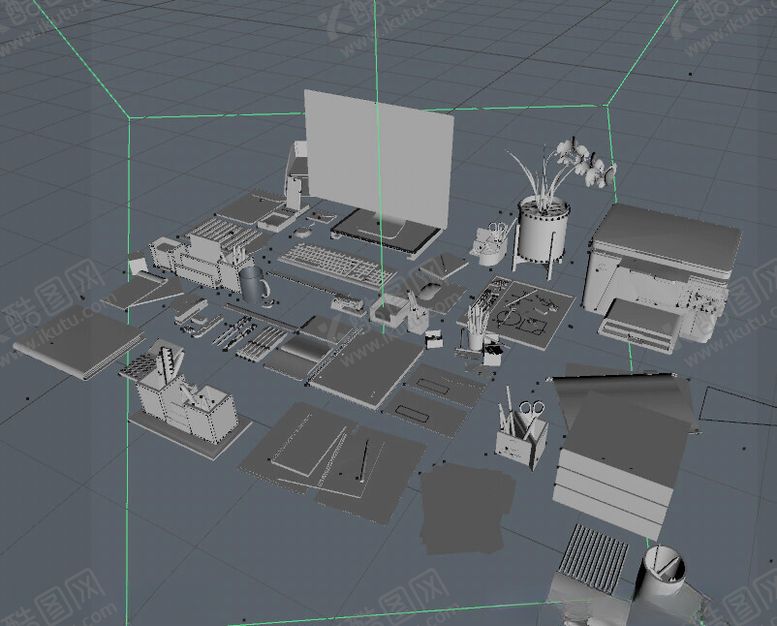Select the keyboard model below the monitor
Viewport: 777px width, 626px height.
(x=337, y=266)
